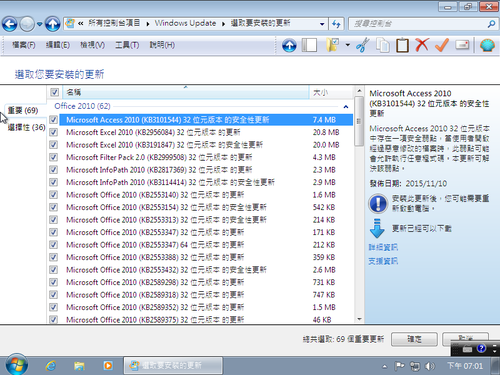
Task: Uncheck Microsoft InfoPath 2010 KB2817369 update
Action: (53, 170)
